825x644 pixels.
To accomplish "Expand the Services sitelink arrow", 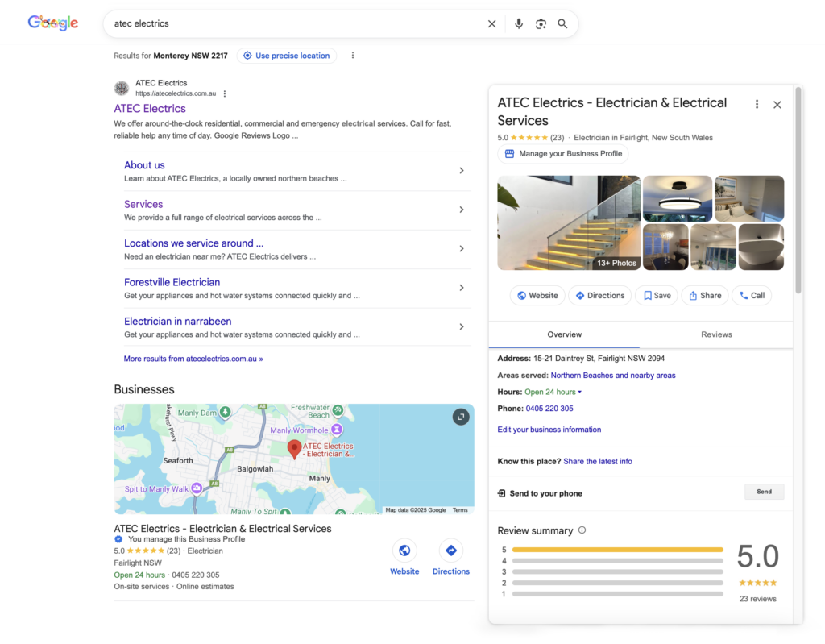I will click(x=462, y=210).
